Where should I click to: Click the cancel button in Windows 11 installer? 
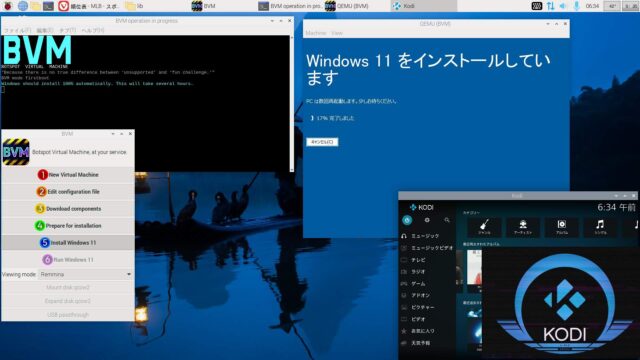(322, 142)
